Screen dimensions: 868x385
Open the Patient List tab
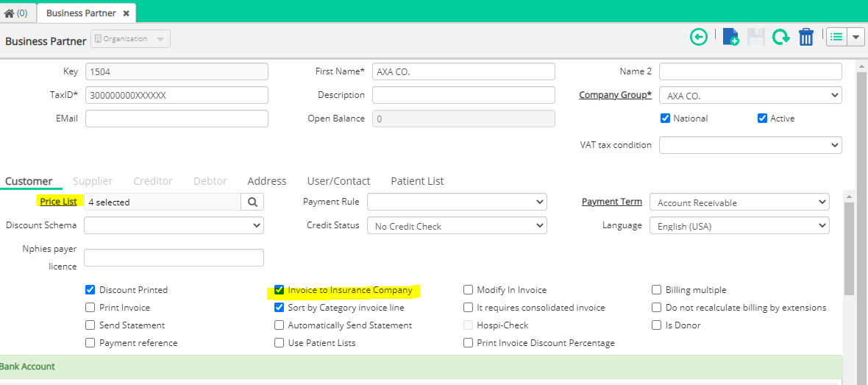(417, 181)
